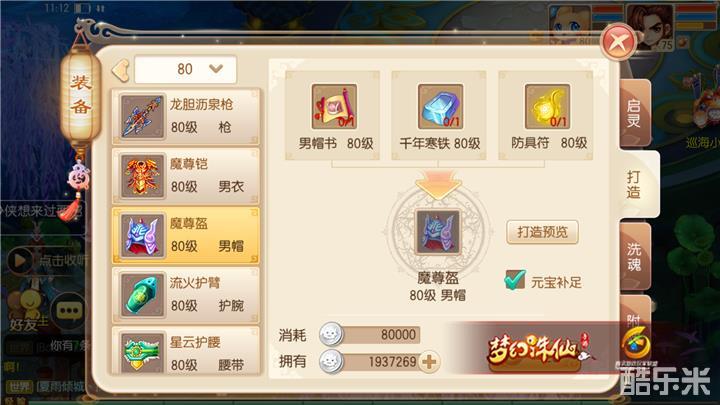Select the 星云护腰 belt icon
The width and height of the screenshot is (720, 405).
click(142, 353)
